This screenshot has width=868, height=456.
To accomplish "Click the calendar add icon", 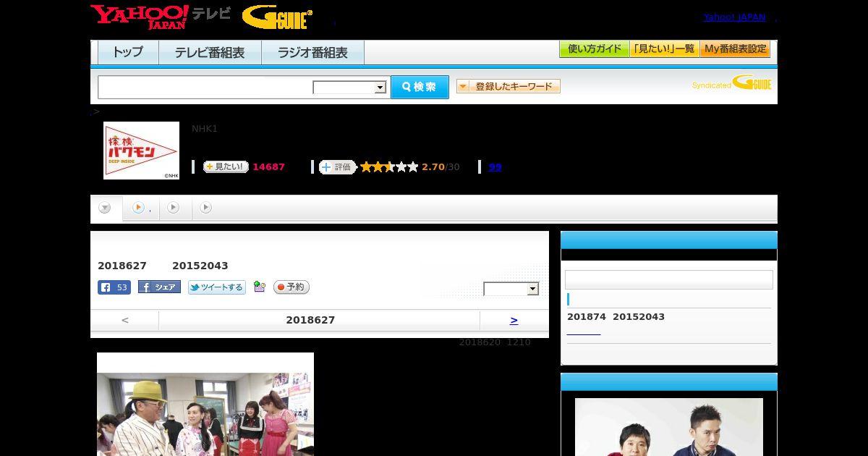I will pyautogui.click(x=260, y=287).
